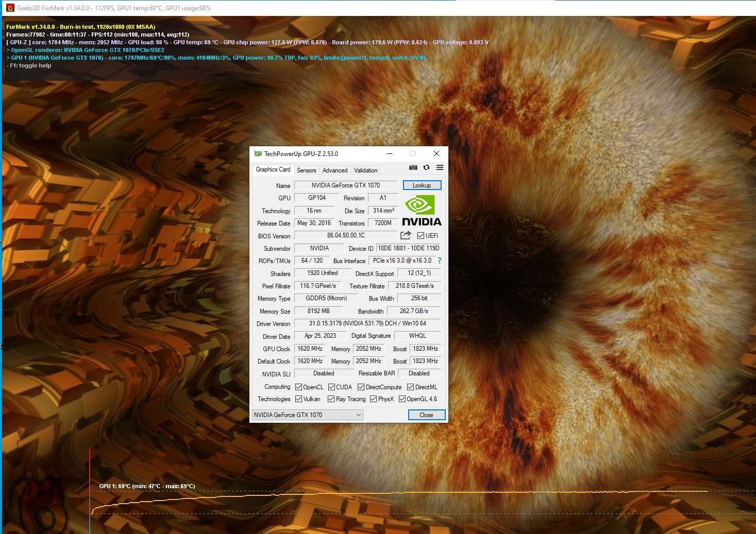Select the Graphics Card tab

273,169
